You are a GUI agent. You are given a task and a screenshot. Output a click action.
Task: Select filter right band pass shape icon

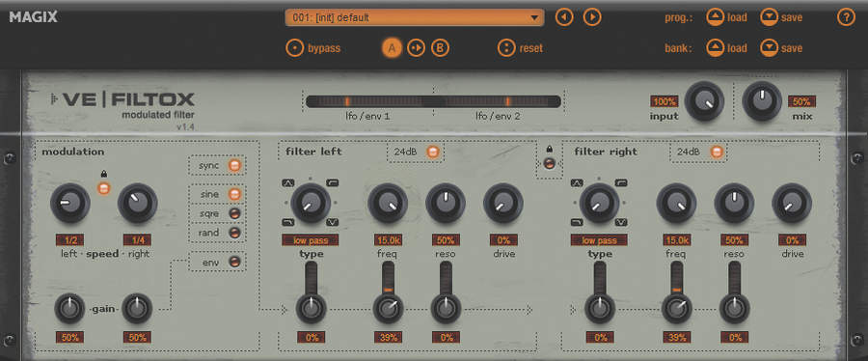coord(578,182)
